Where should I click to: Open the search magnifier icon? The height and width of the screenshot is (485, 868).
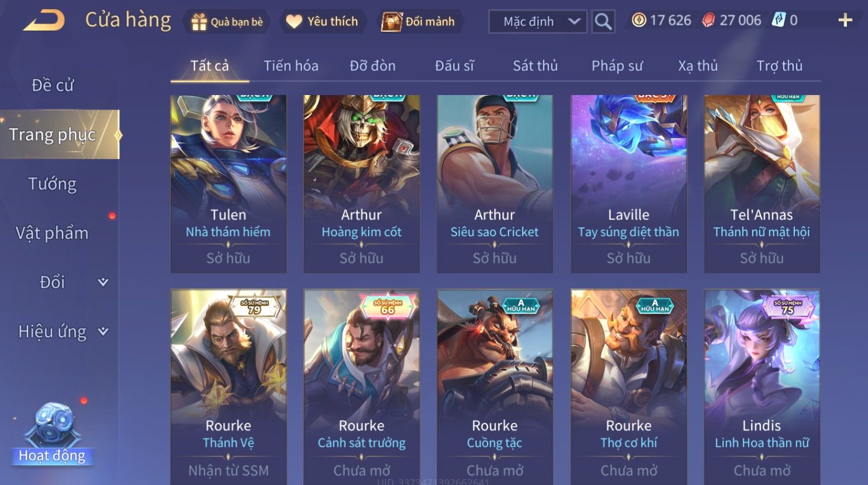coord(603,22)
